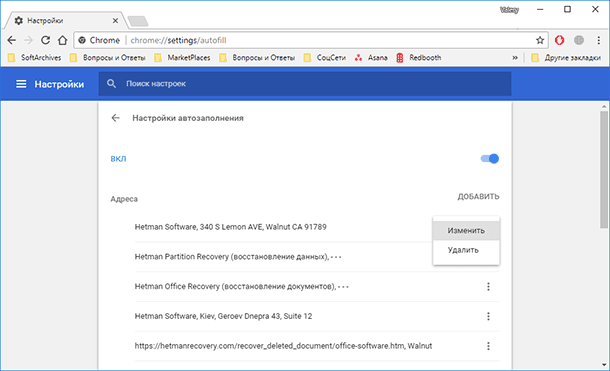Select the Настройки browser tab

pyautogui.click(x=65, y=21)
